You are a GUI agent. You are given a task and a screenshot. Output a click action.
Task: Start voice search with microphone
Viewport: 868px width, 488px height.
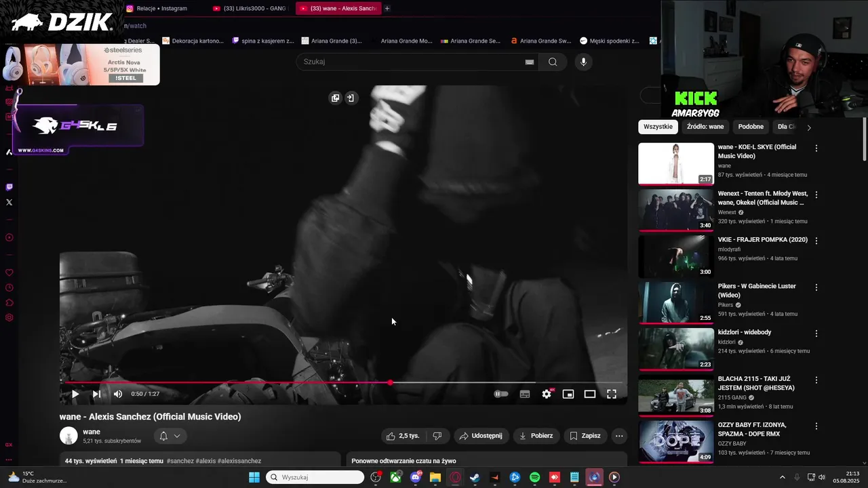(583, 62)
